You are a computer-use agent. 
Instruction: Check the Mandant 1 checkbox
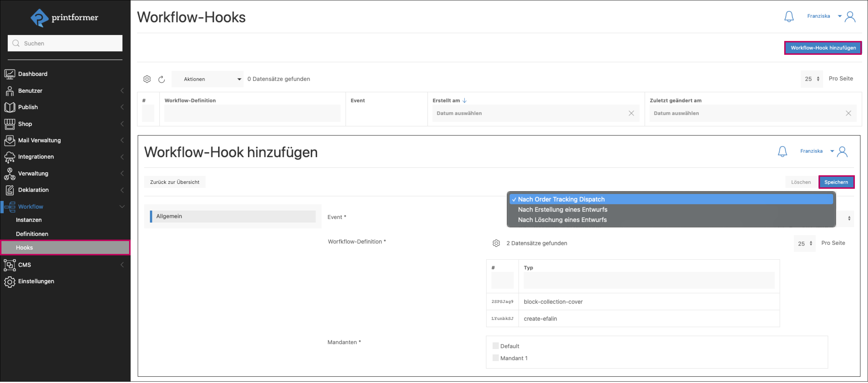(x=495, y=358)
